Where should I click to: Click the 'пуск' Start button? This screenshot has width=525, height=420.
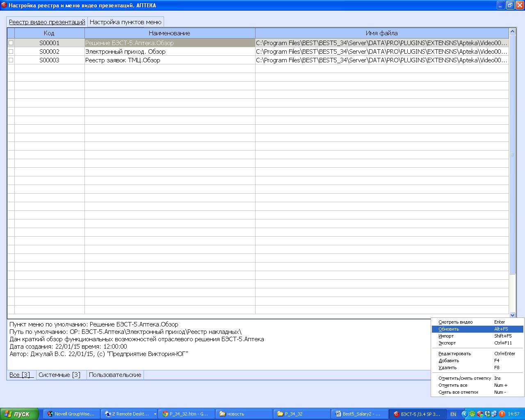pyautogui.click(x=20, y=414)
